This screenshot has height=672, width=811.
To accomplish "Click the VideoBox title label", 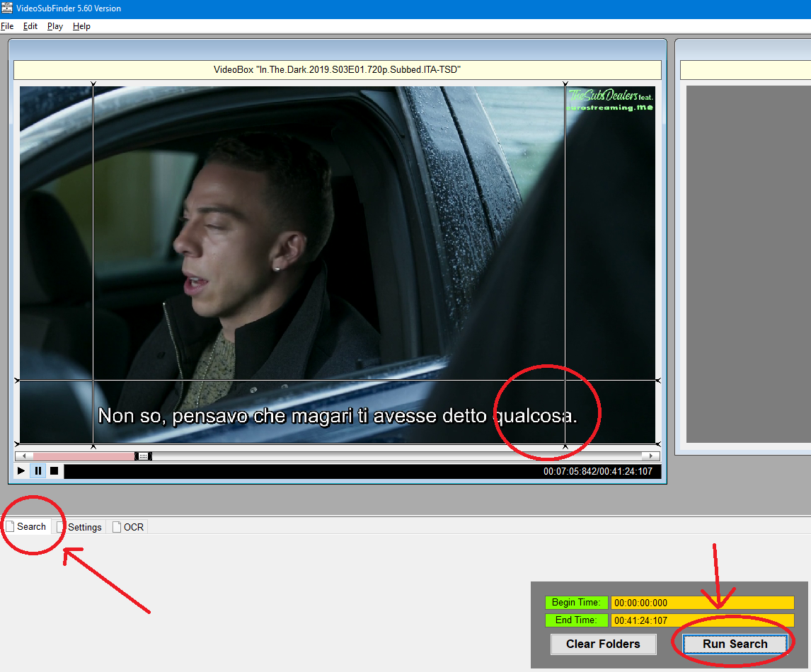I will (338, 70).
